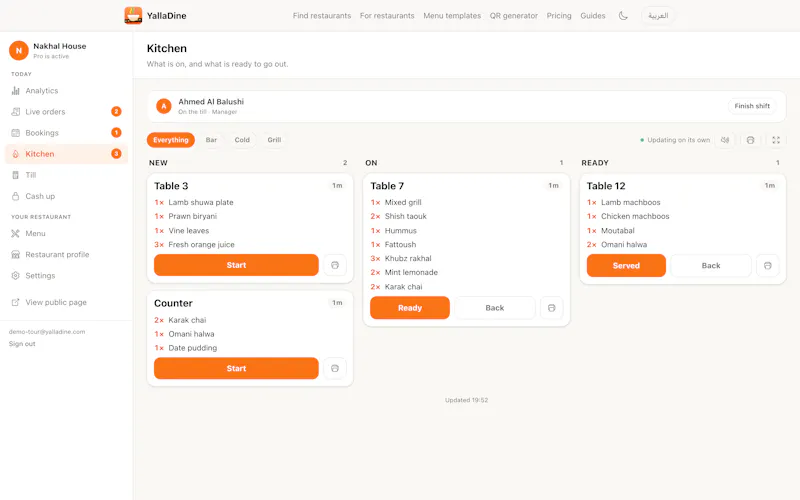Viewport: 800px width, 500px height.
Task: Click 'Date pudding' item
Action: (193, 348)
